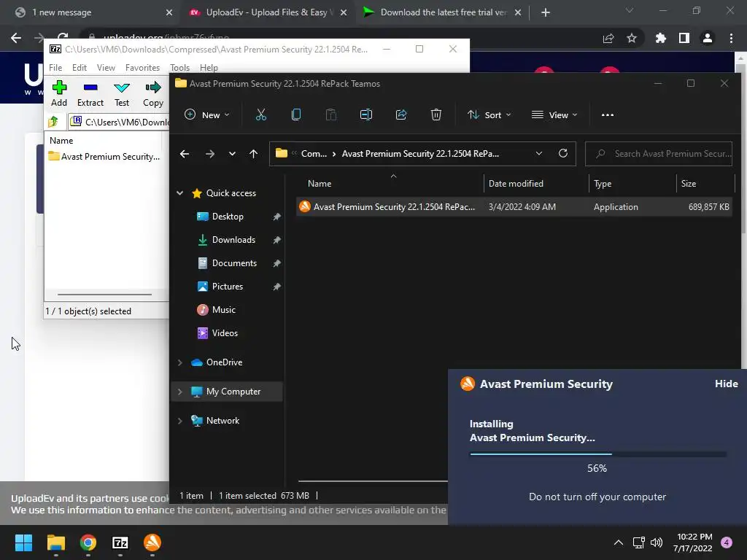Click the Avast taskbar icon
The image size is (747, 560).
click(x=152, y=542)
